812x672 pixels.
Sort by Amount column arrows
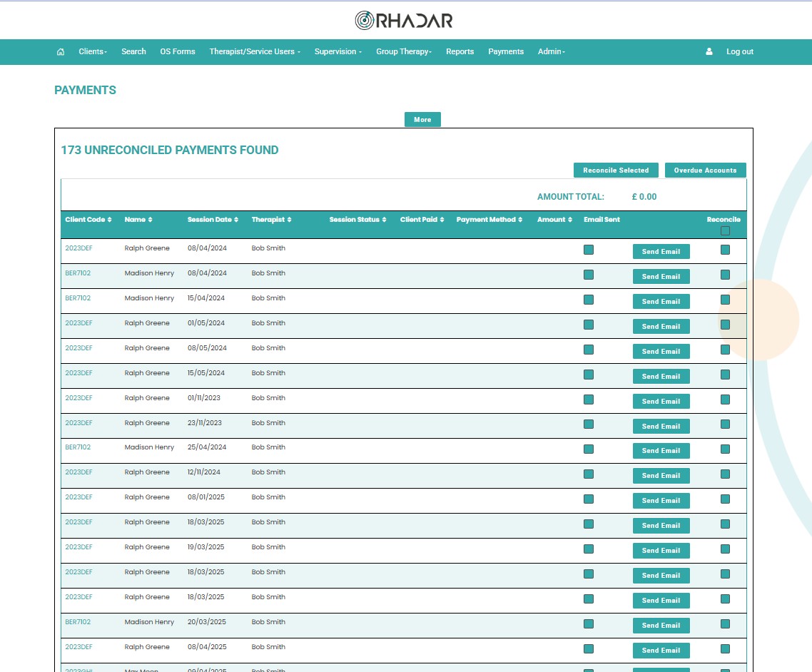(x=569, y=220)
